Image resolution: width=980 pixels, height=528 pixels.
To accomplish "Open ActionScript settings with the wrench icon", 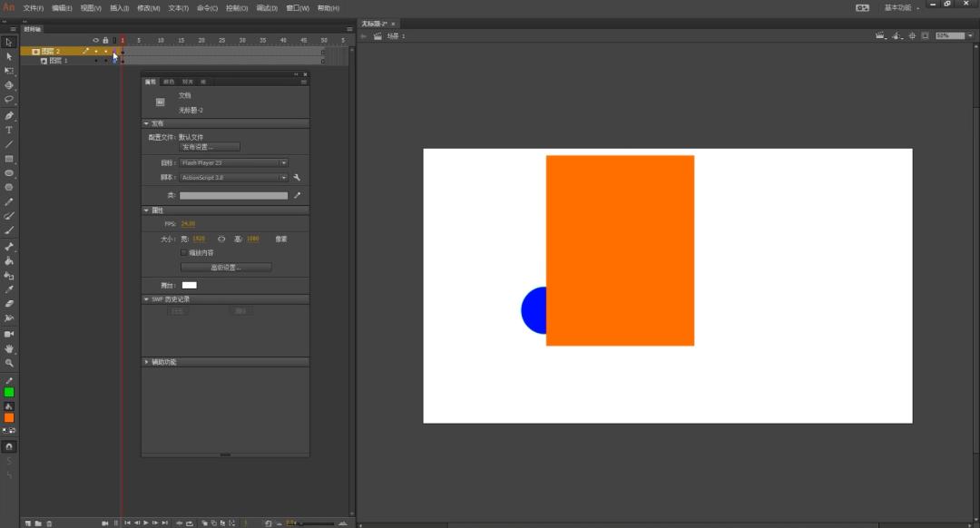I will [x=297, y=178].
